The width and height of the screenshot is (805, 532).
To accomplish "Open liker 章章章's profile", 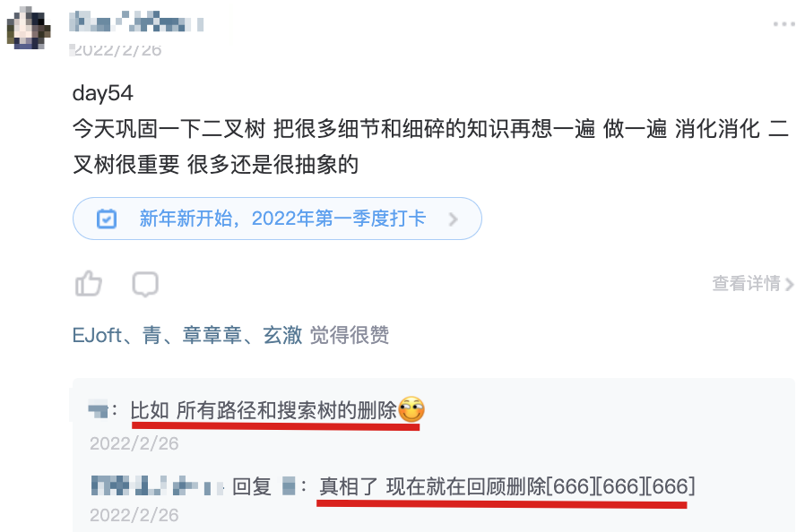I will click(212, 336).
